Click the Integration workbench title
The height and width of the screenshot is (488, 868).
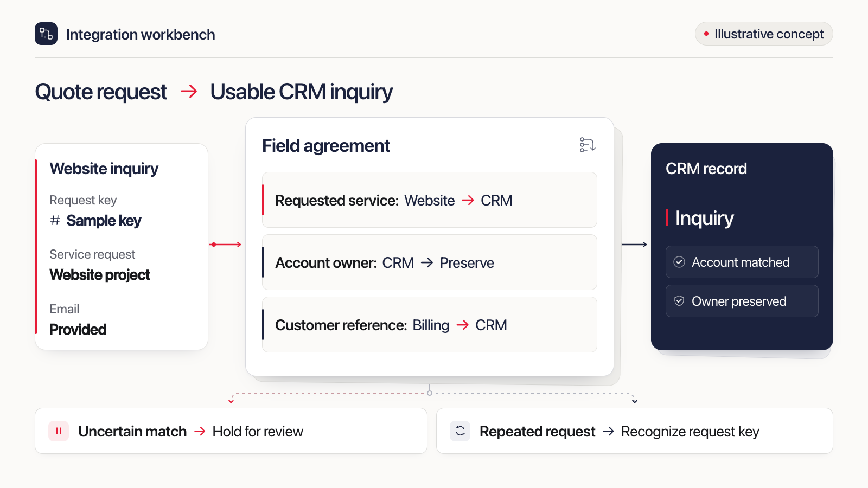click(x=141, y=34)
